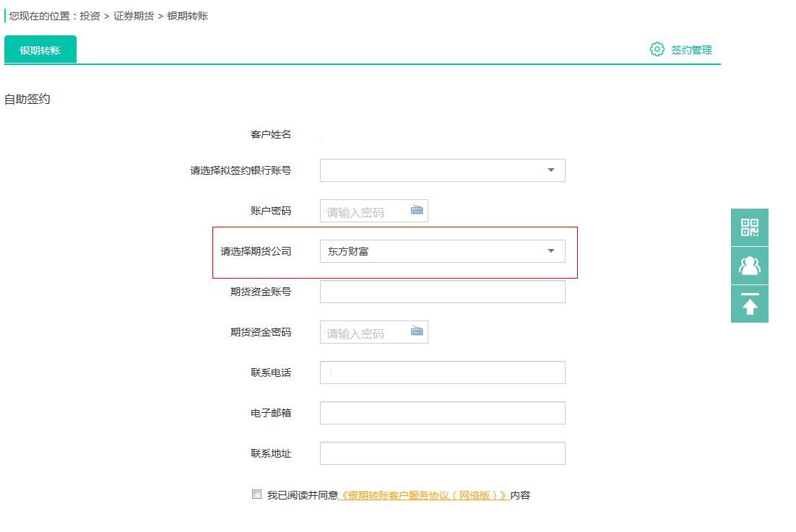The image size is (796, 532).
Task: Click 银期转账 in the breadcrumb
Action: tap(188, 16)
